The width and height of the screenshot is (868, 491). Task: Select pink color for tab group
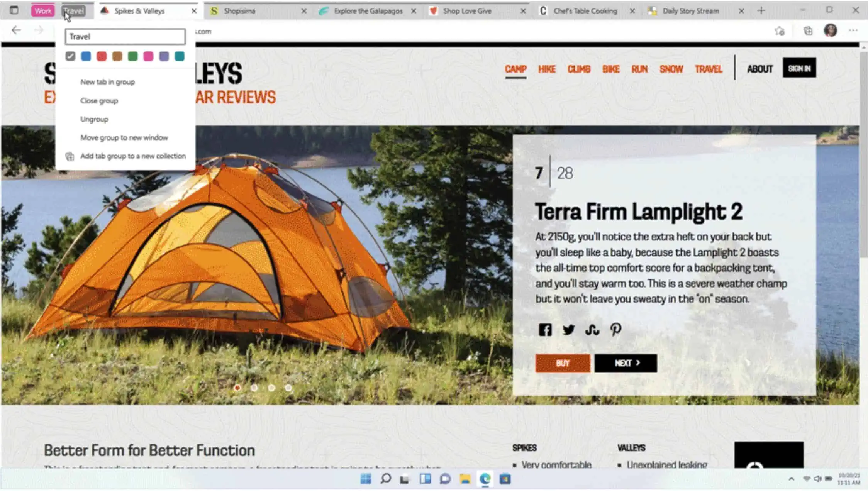click(x=148, y=56)
